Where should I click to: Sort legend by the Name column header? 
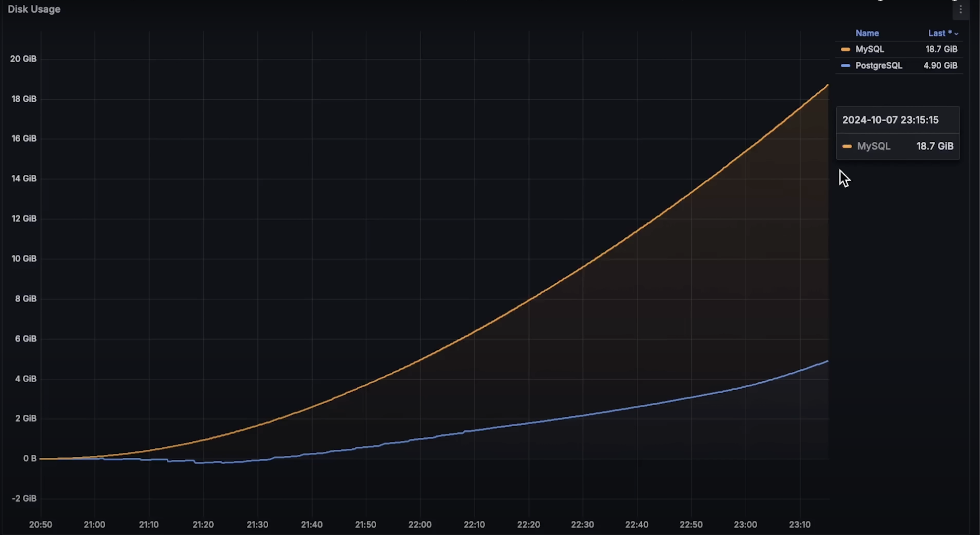tap(867, 33)
